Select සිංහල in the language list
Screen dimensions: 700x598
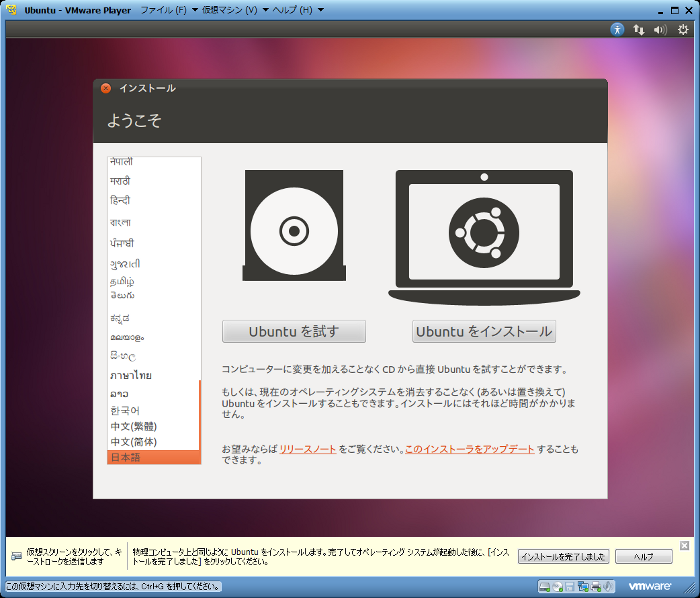click(154, 356)
